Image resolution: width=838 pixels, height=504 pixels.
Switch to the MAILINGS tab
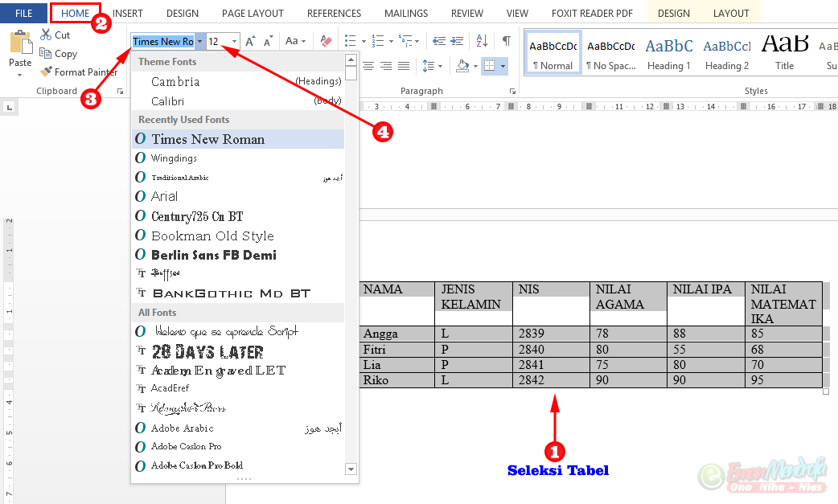[x=406, y=14]
